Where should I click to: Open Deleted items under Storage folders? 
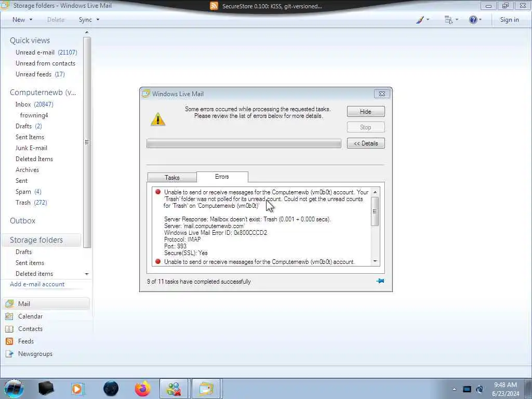(x=34, y=273)
